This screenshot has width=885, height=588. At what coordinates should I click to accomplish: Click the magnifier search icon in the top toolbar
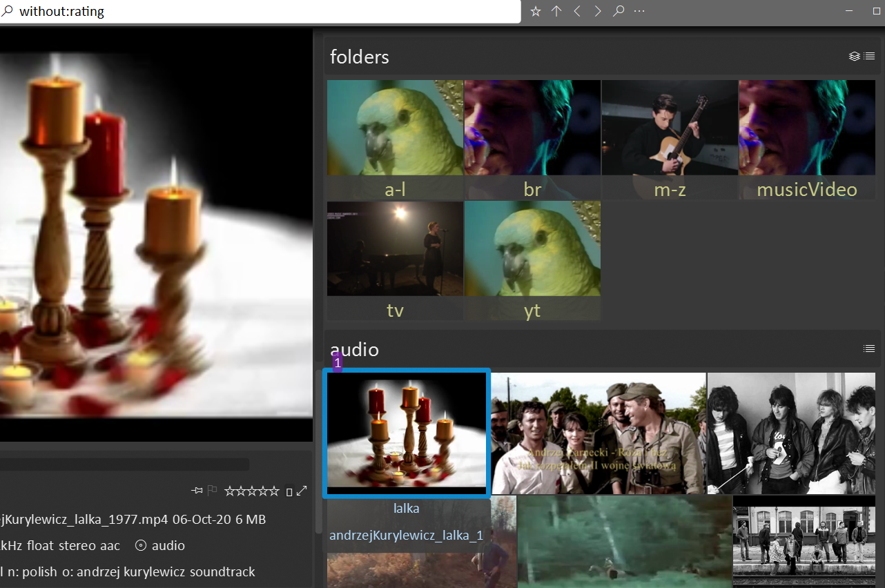619,11
